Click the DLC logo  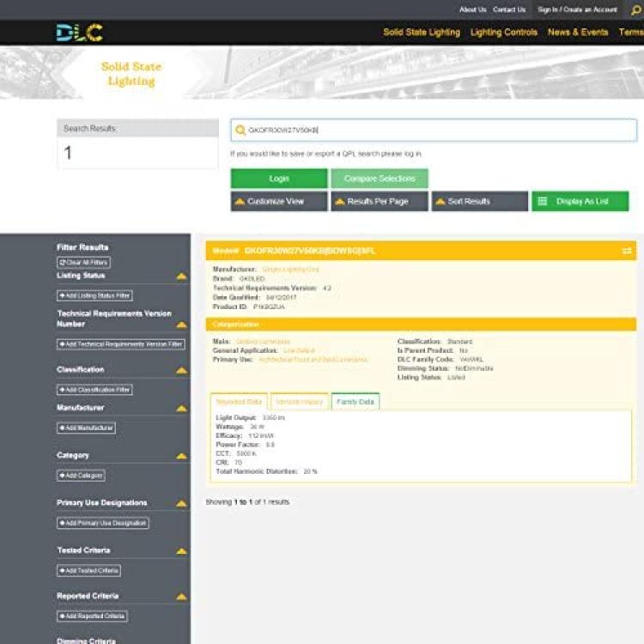click(x=80, y=33)
